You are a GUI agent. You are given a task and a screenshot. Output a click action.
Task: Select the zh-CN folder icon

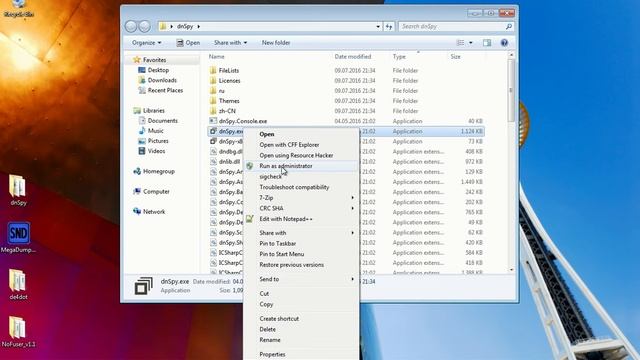tap(213, 111)
